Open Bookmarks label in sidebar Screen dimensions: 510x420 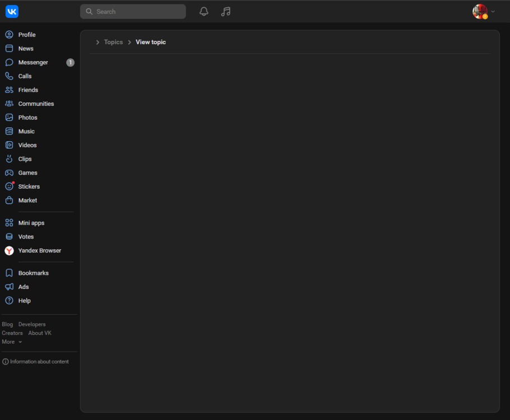[34, 273]
